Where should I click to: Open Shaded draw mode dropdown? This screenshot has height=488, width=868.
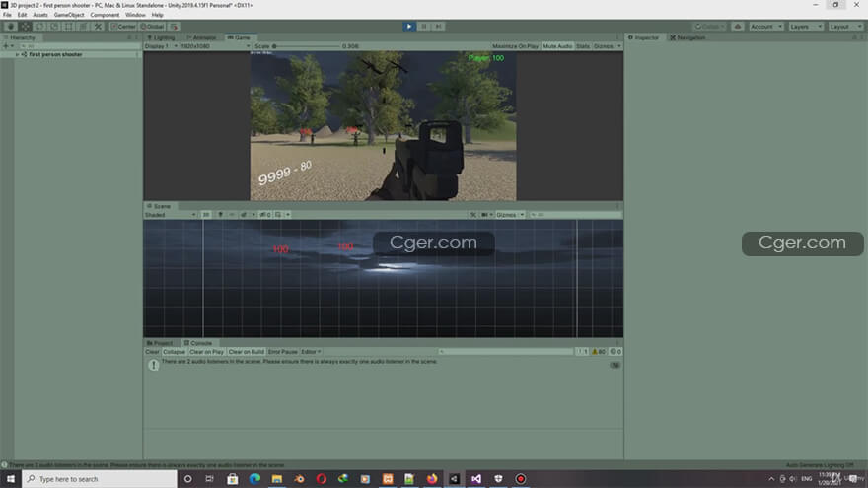pos(171,215)
